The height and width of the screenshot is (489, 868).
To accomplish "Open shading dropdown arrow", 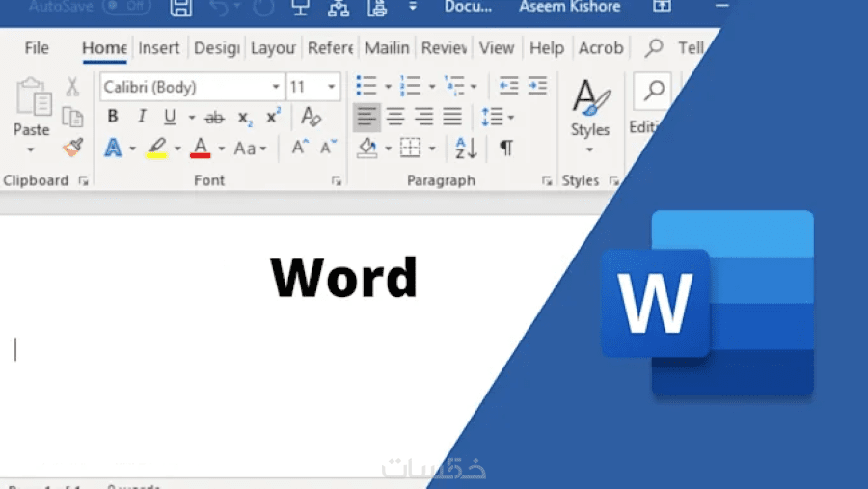I will pos(388,149).
